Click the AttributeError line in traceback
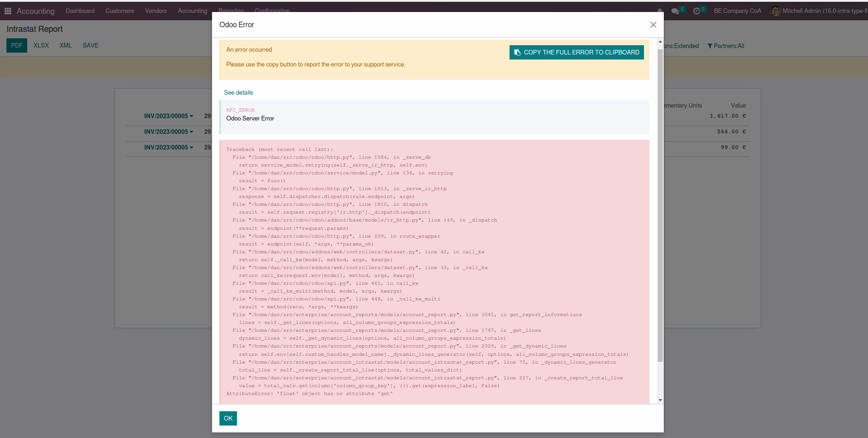This screenshot has height=438, width=868. pyautogui.click(x=310, y=394)
